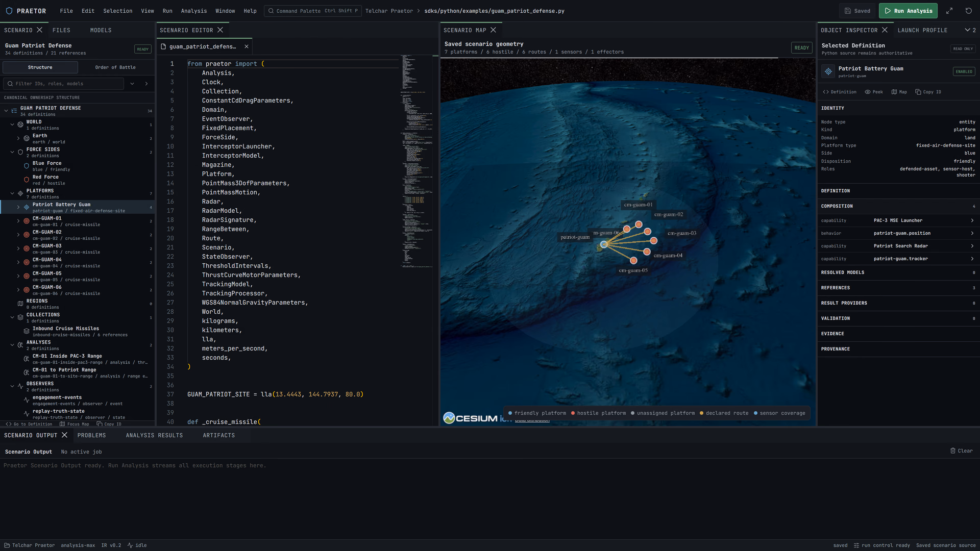Click the declared route legend color dot

(701, 413)
